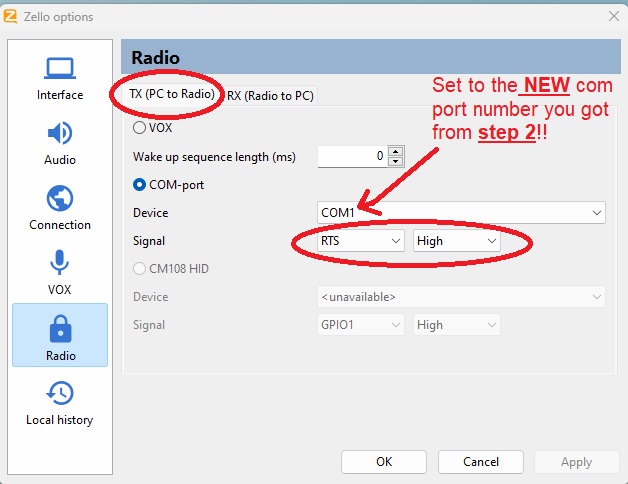The image size is (628, 484).
Task: Click the Cancel button
Action: 481,462
